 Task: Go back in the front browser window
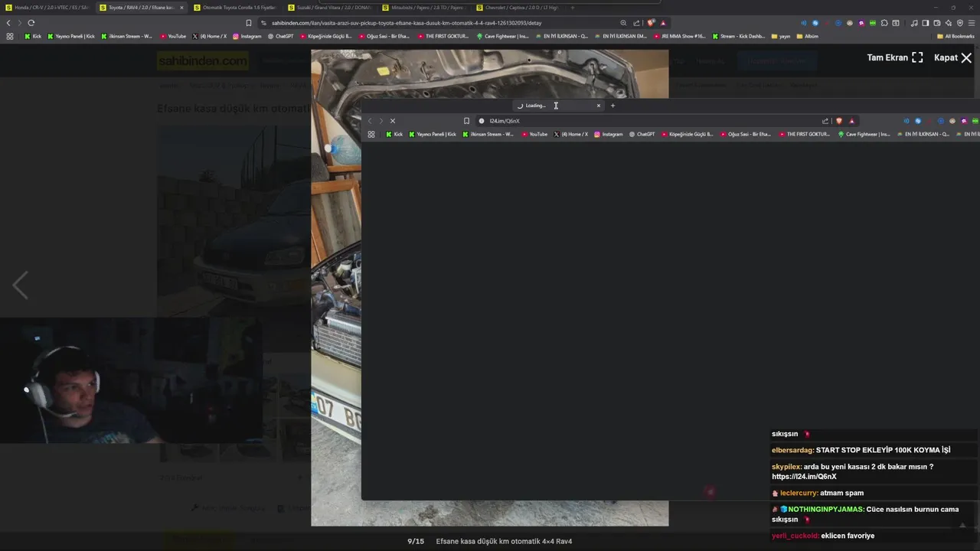point(370,121)
